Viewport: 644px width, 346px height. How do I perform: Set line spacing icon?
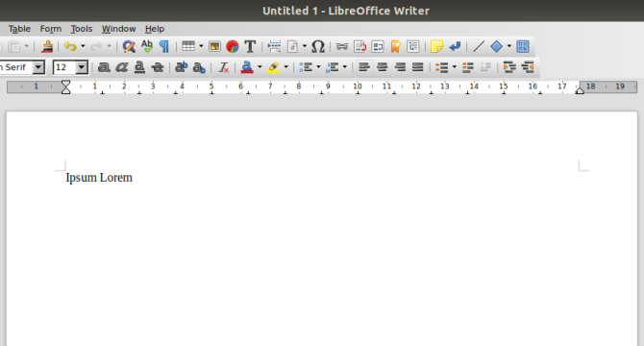pyautogui.click(x=441, y=67)
